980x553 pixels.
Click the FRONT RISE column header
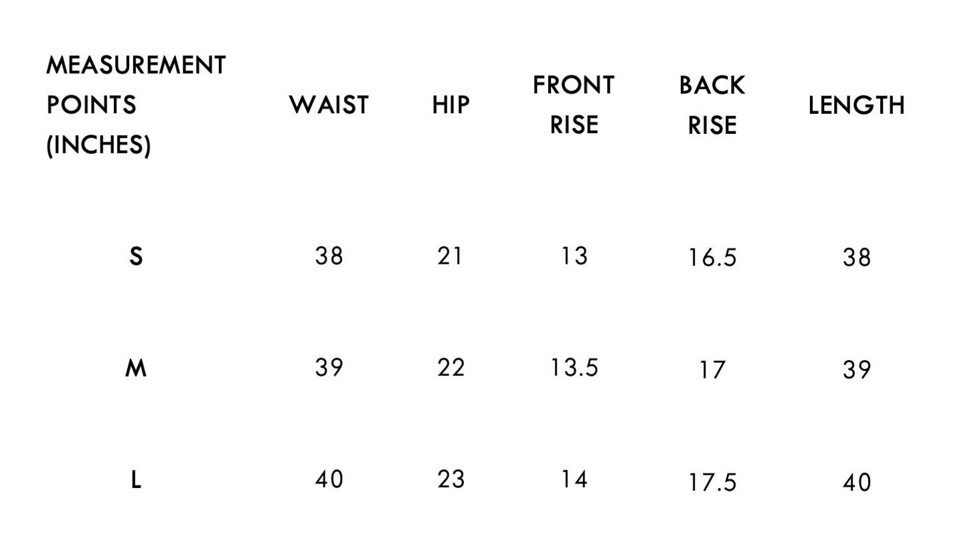(x=574, y=105)
